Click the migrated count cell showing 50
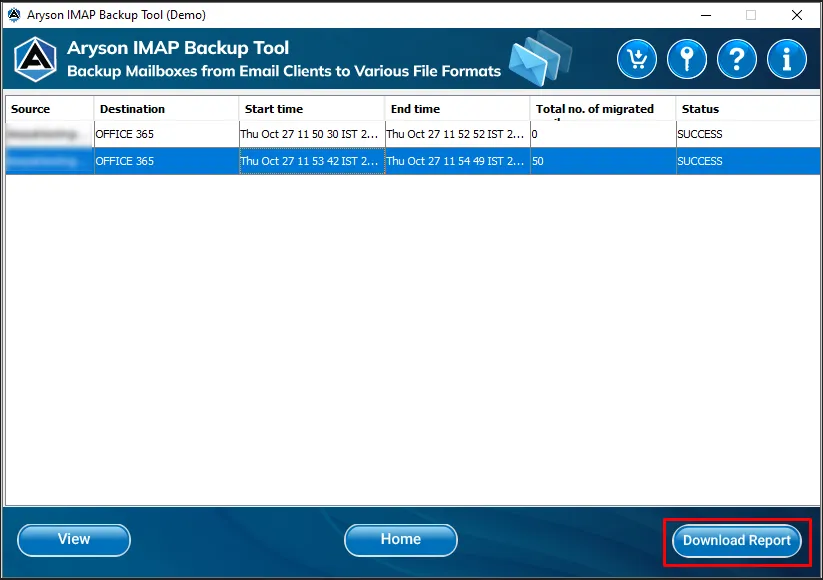Image resolution: width=823 pixels, height=580 pixels. click(x=603, y=161)
